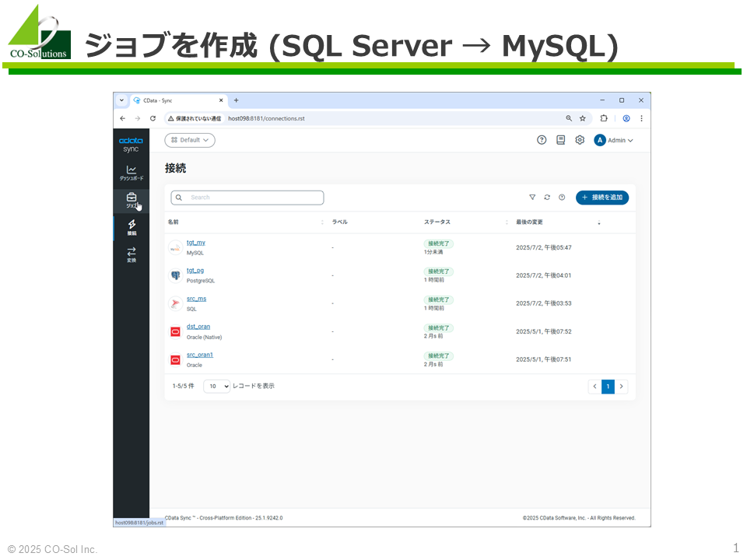Screen dimensions: 747x560
Task: Click the SQL Server icon for src_ms
Action: [175, 303]
